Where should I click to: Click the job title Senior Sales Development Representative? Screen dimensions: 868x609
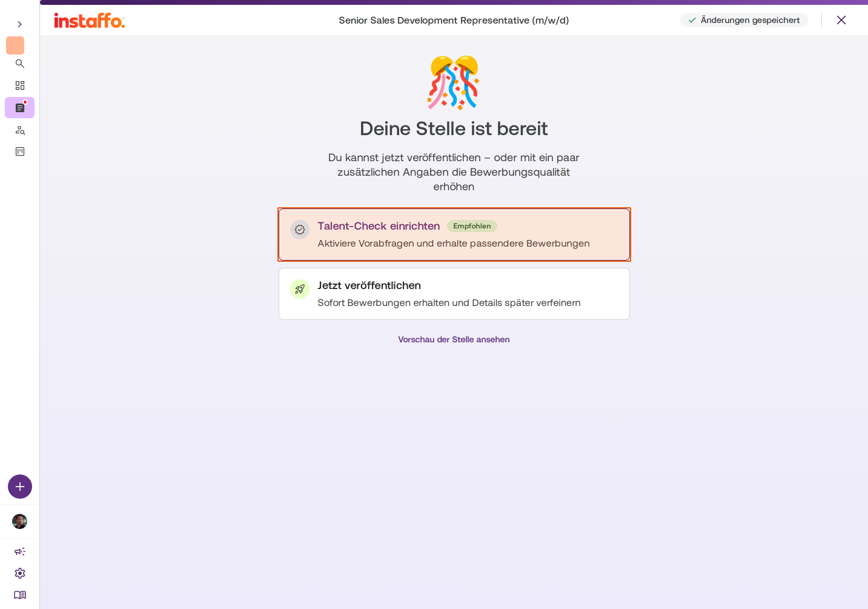[x=454, y=20]
